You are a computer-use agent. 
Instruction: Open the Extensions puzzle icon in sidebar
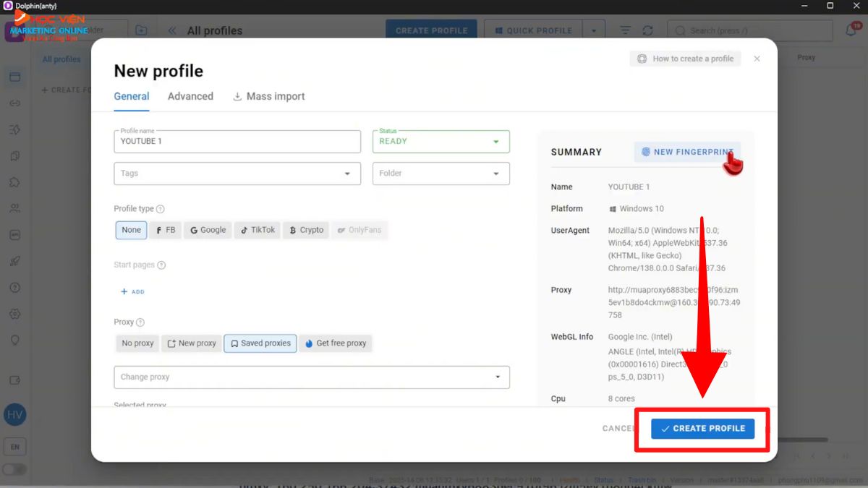[14, 182]
